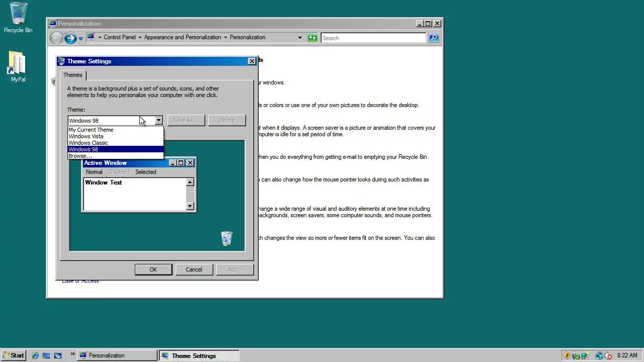Select the Themes tab
The width and height of the screenshot is (644, 362).
tap(73, 75)
